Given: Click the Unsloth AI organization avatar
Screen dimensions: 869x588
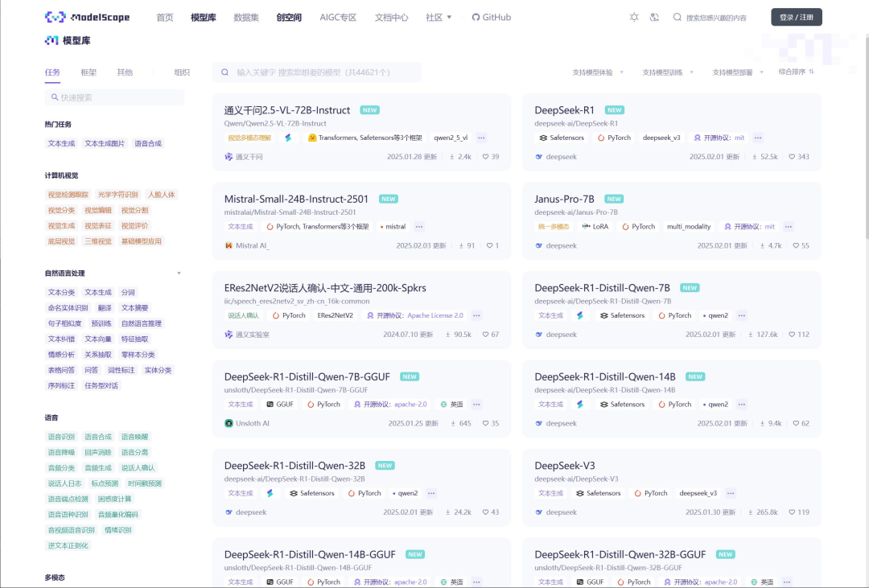Looking at the screenshot, I should [229, 423].
